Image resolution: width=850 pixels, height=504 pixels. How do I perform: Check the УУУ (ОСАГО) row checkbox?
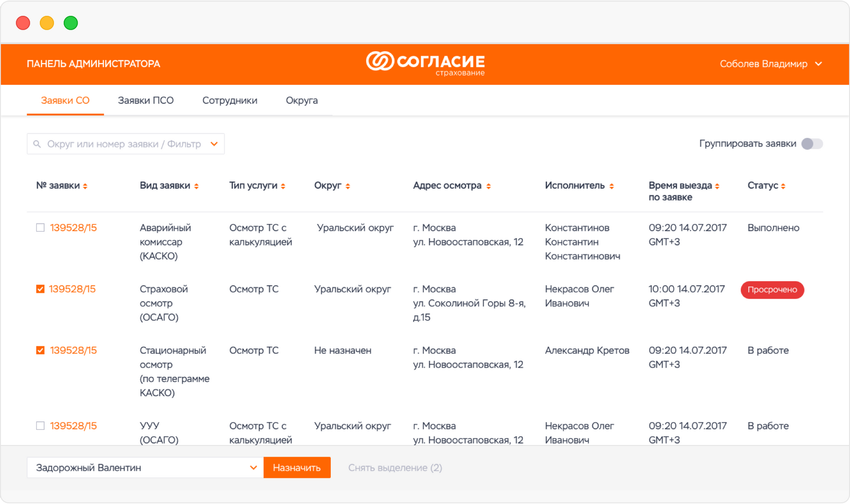pyautogui.click(x=40, y=426)
